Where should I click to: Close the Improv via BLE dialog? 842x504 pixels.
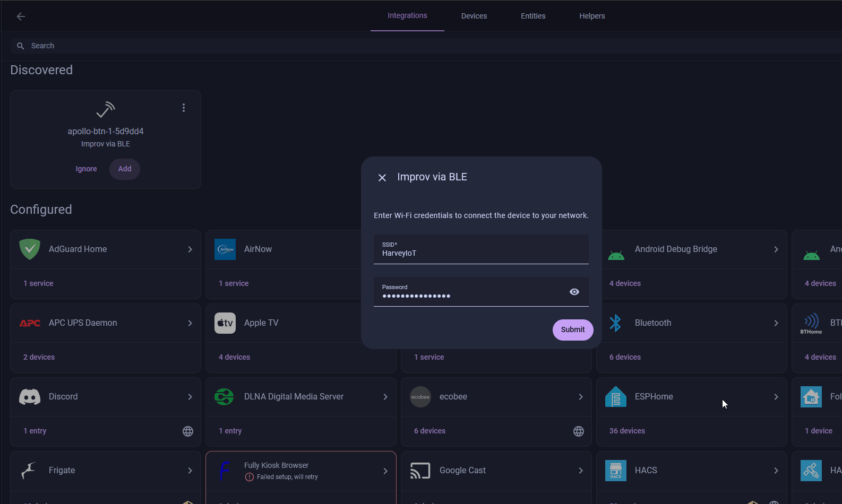[x=382, y=178]
